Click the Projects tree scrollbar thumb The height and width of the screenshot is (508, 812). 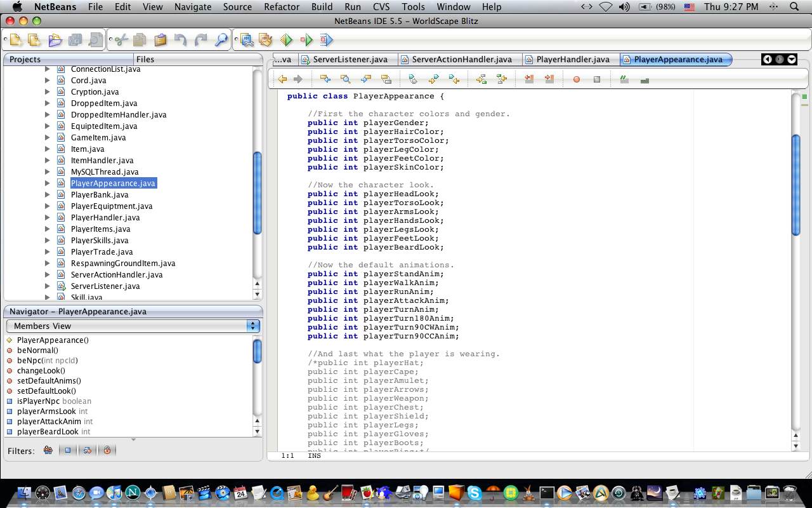(258, 193)
